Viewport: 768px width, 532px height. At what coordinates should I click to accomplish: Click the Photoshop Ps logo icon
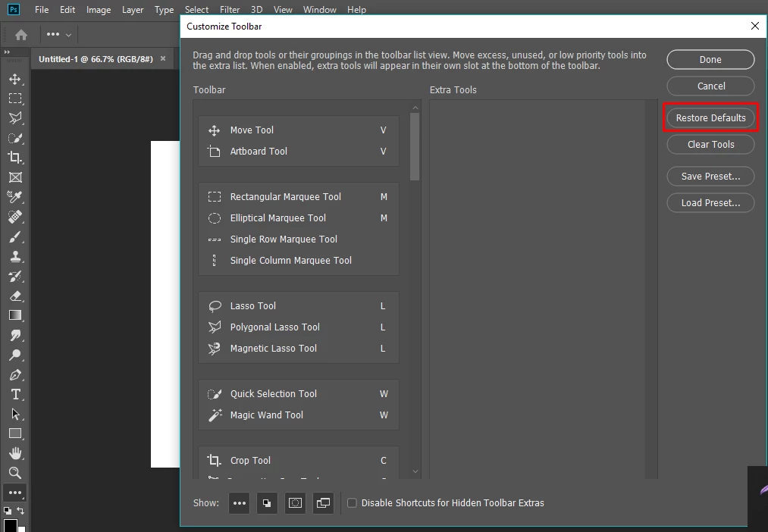point(14,9)
